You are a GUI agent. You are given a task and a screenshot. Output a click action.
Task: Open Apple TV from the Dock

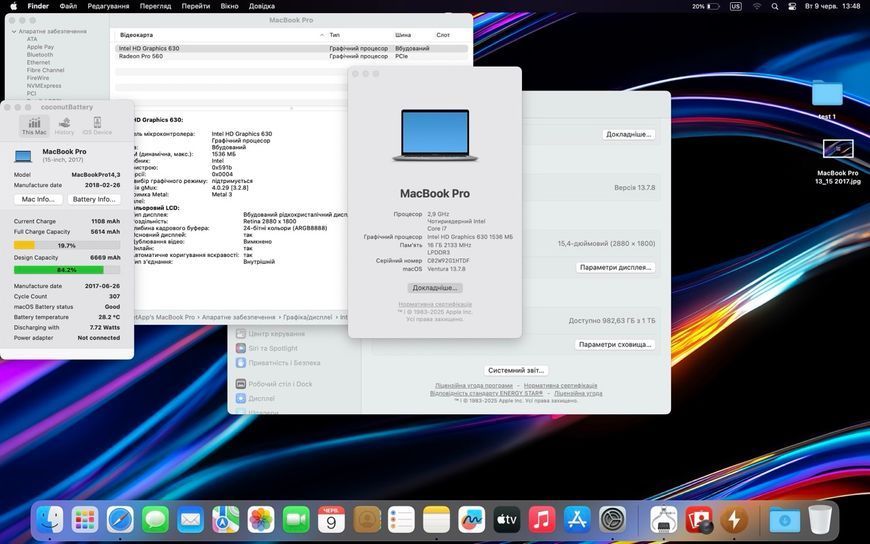pyautogui.click(x=507, y=520)
